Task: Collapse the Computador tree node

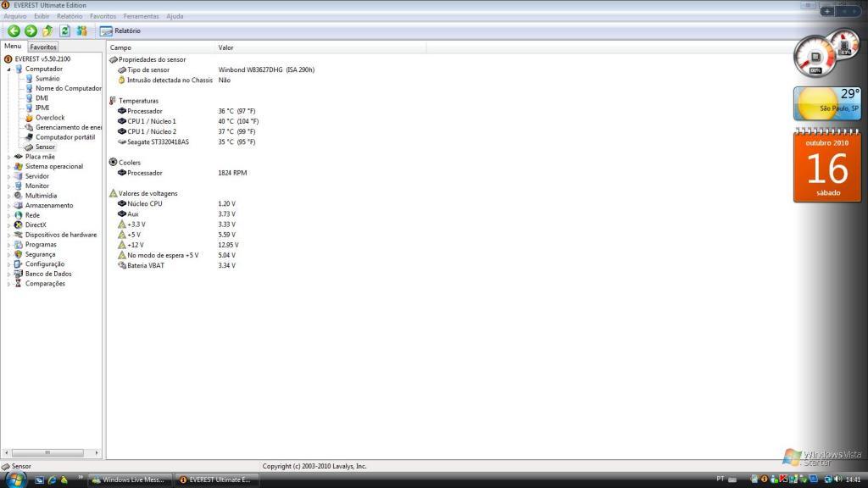Action: click(8, 69)
